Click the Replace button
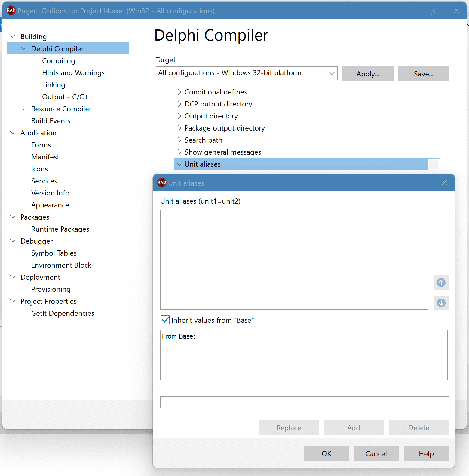Screen dimensions: 469x476 tap(289, 427)
